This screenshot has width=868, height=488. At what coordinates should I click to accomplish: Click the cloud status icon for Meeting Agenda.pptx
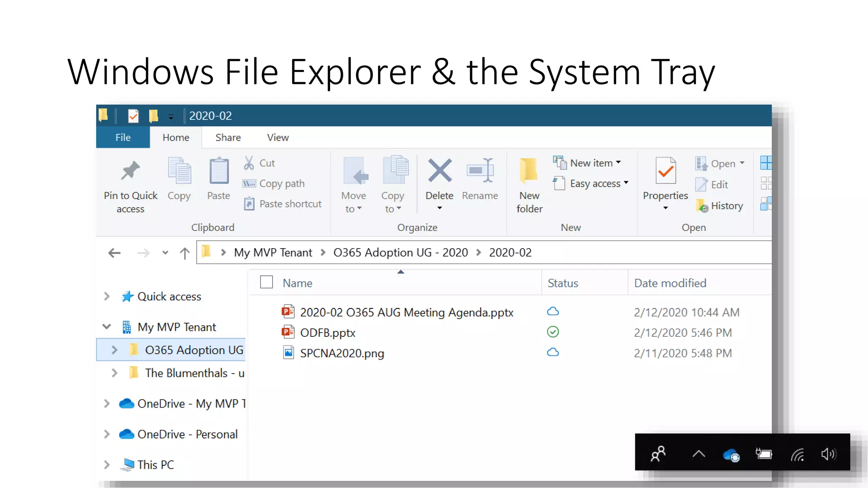[553, 311]
